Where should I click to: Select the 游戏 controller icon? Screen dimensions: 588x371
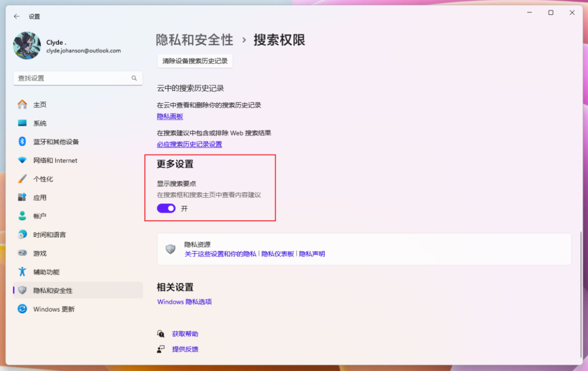point(22,253)
